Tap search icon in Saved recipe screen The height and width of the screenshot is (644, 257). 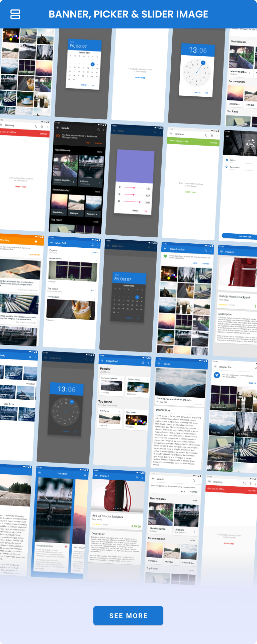(x=206, y=250)
